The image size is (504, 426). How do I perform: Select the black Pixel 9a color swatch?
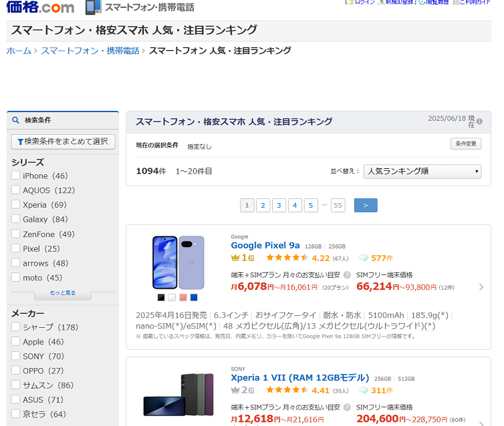161,298
